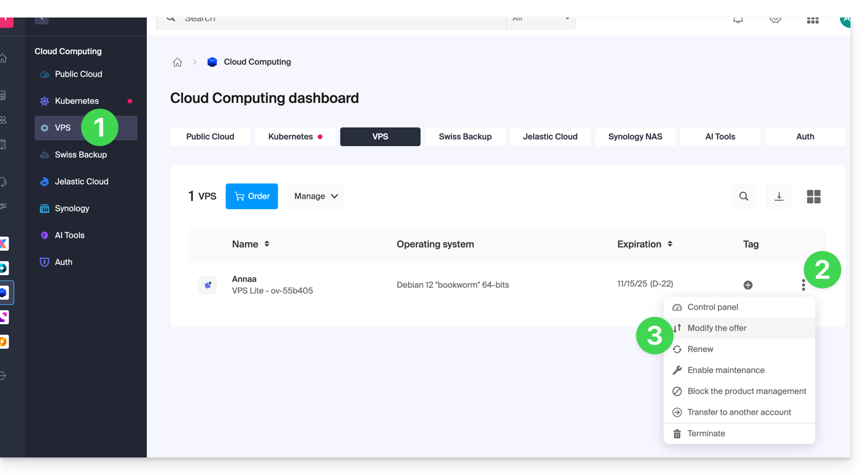
Task: Choose Terminate from the context menu
Action: click(x=706, y=434)
